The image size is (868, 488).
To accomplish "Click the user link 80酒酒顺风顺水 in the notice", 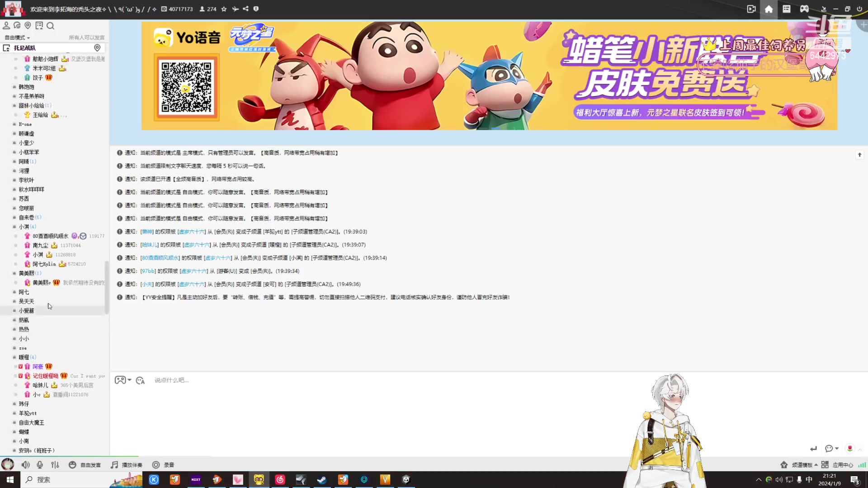I will 160,258.
